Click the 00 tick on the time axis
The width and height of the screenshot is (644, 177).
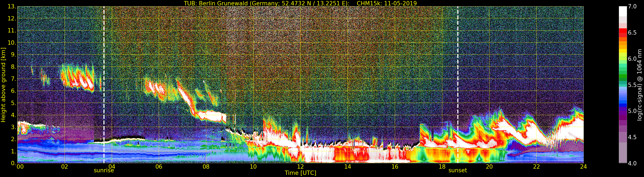(20, 167)
